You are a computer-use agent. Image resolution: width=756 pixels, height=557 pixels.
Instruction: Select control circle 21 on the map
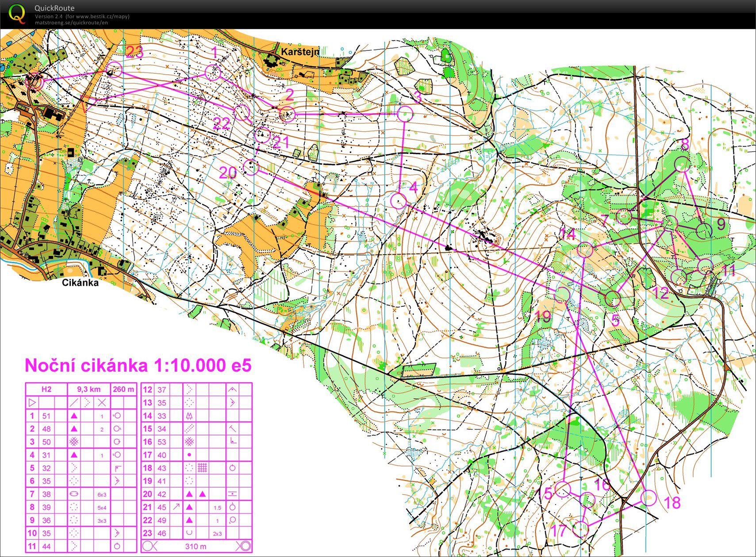coord(262,134)
